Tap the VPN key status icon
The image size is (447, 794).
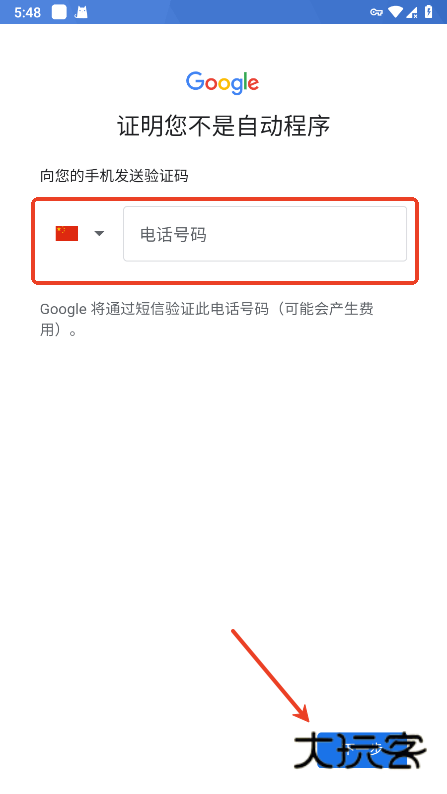click(376, 12)
